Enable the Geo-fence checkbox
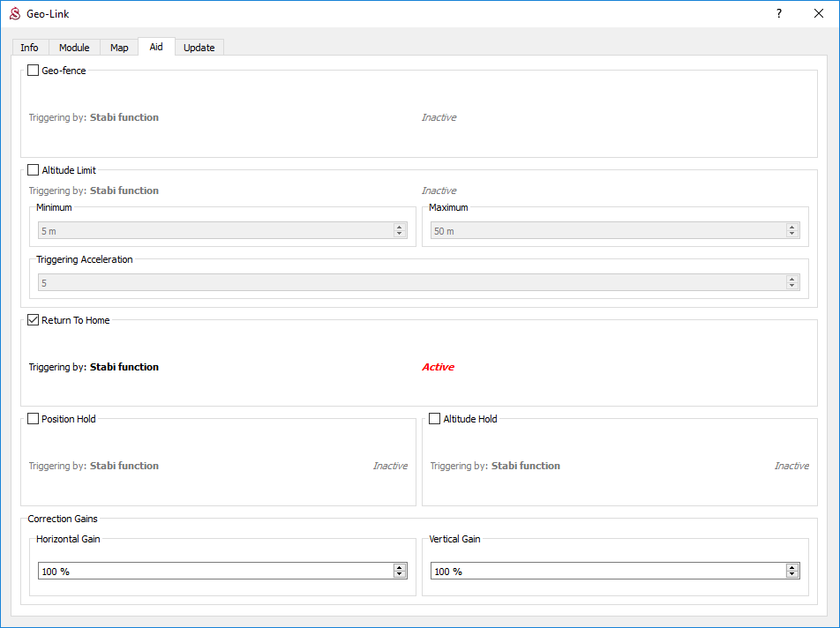Viewport: 840px width, 628px height. [x=34, y=71]
